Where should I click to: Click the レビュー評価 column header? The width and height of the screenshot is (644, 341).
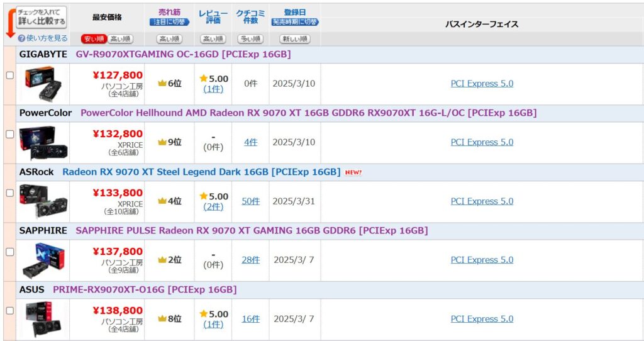tap(213, 17)
